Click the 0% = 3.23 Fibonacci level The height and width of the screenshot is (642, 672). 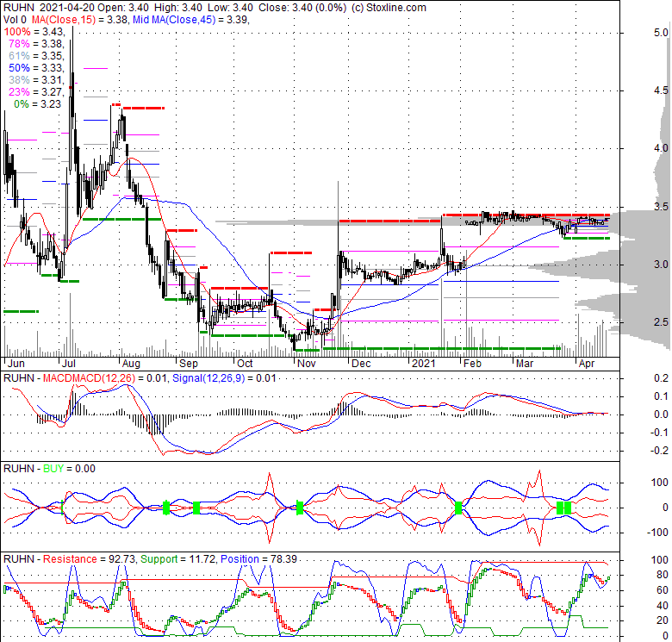[37, 103]
